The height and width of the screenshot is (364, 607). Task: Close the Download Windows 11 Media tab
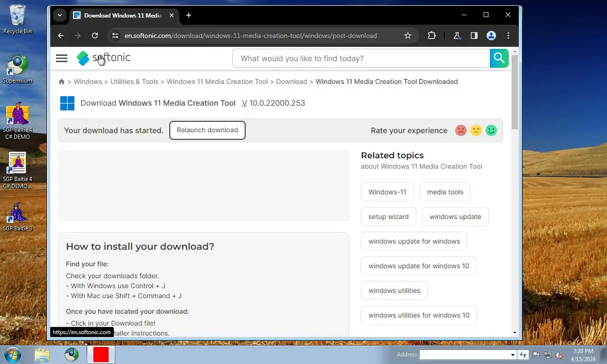click(172, 15)
